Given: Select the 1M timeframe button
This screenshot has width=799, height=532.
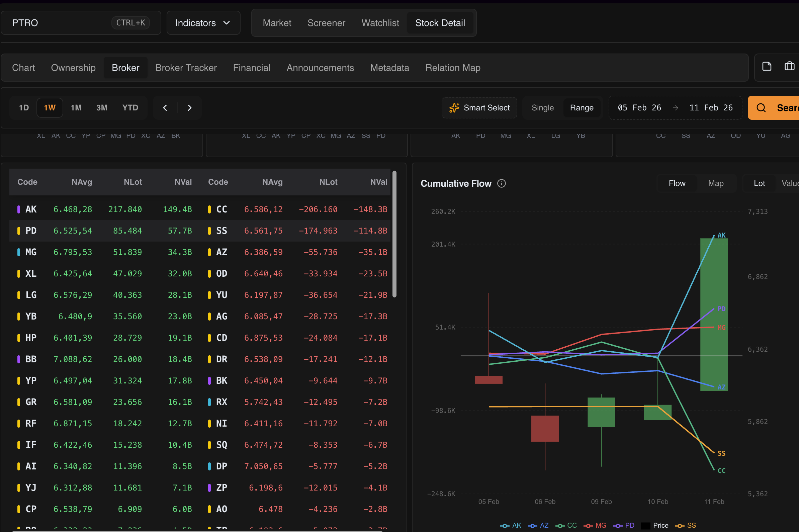Looking at the screenshot, I should 76,107.
